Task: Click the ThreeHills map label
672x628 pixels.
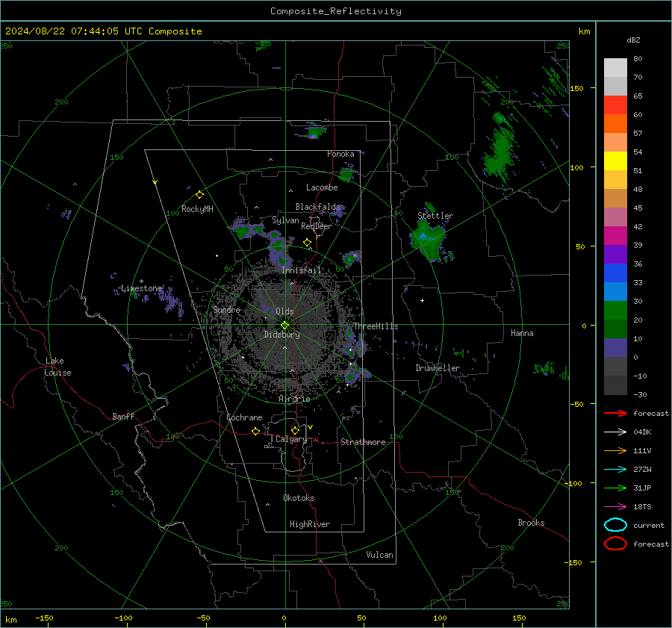Action: click(376, 326)
